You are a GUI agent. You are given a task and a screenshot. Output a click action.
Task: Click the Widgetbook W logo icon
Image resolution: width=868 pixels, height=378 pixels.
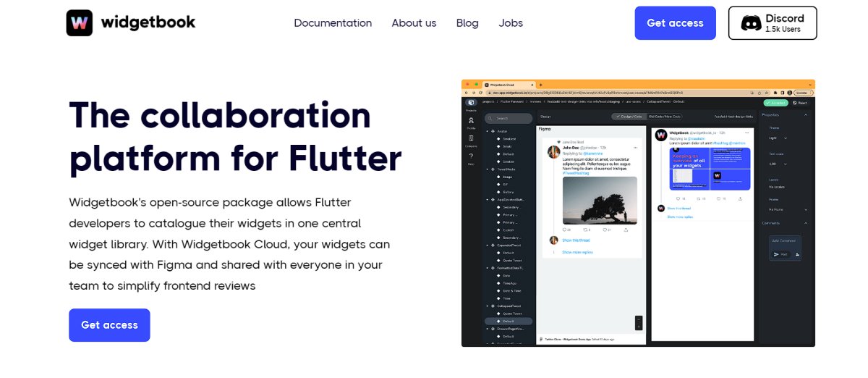[80, 22]
